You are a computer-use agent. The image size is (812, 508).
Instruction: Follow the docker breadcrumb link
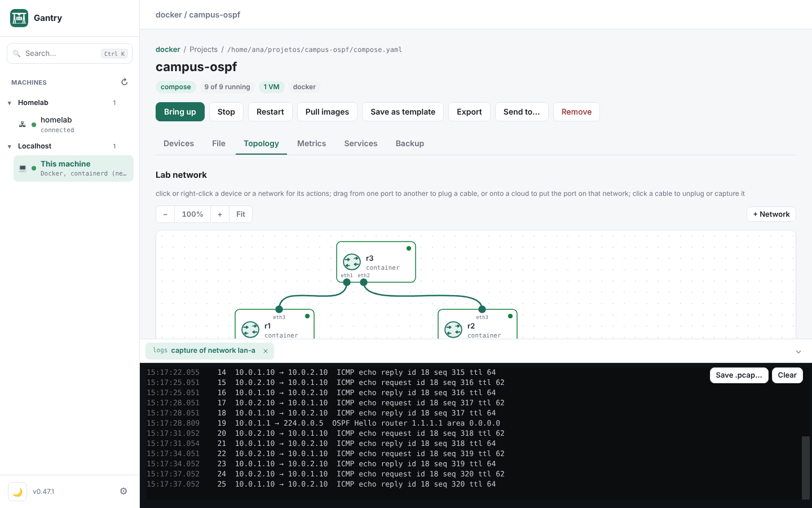click(x=168, y=50)
